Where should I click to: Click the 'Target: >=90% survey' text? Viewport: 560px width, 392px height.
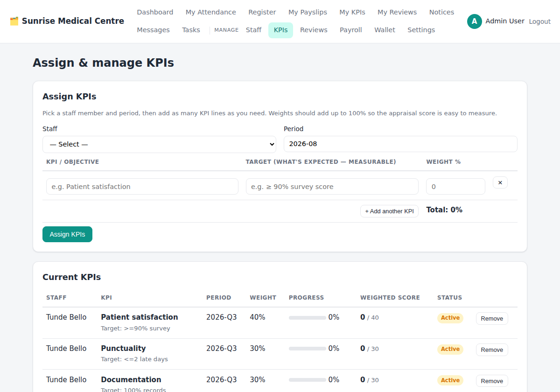coord(136,329)
